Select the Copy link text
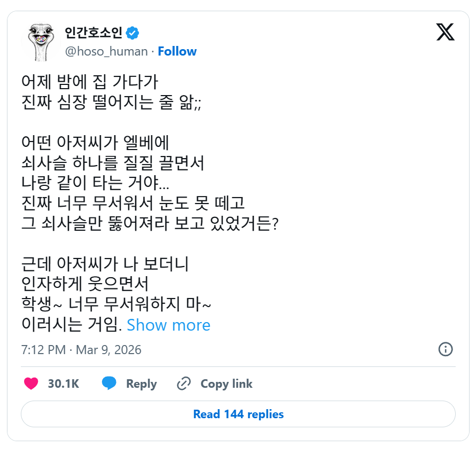This screenshot has width=476, height=454. (226, 383)
